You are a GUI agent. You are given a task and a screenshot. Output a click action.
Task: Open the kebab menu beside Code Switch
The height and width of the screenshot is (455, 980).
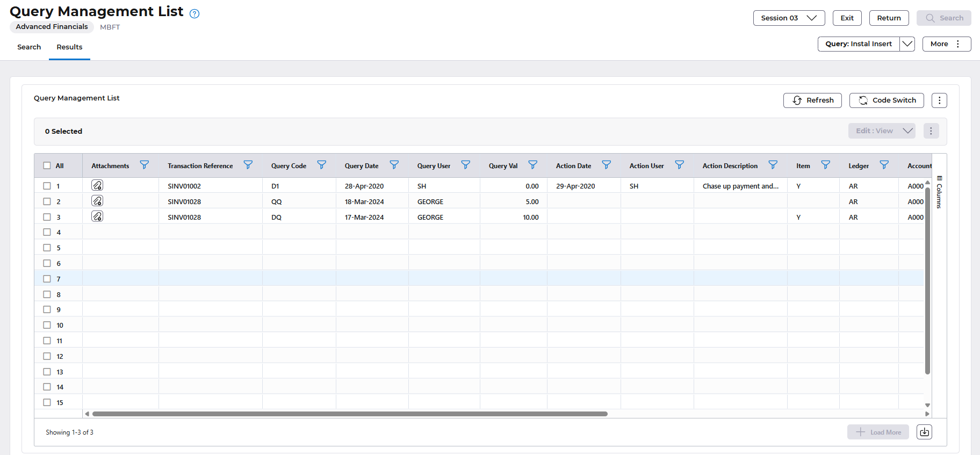point(939,100)
